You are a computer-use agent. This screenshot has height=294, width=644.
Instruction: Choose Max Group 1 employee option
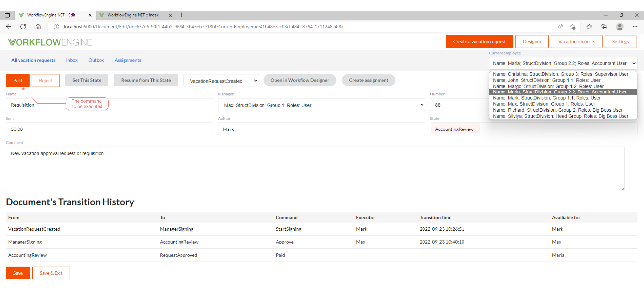point(563,104)
